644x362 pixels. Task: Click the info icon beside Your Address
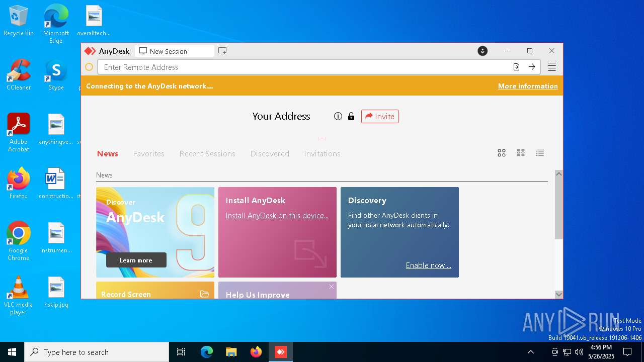338,116
